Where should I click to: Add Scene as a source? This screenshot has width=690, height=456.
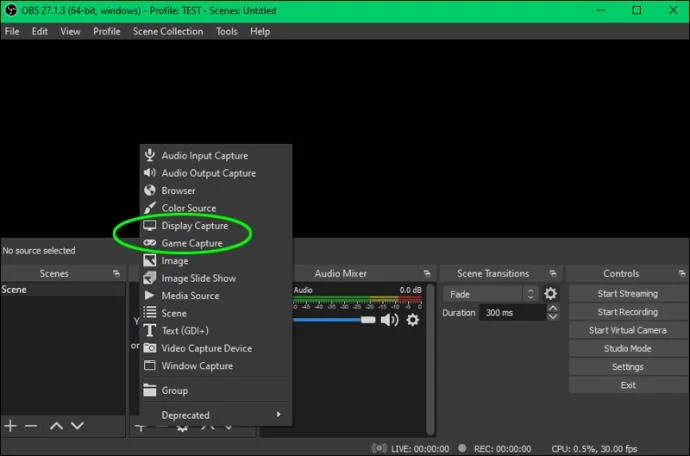click(x=216, y=313)
